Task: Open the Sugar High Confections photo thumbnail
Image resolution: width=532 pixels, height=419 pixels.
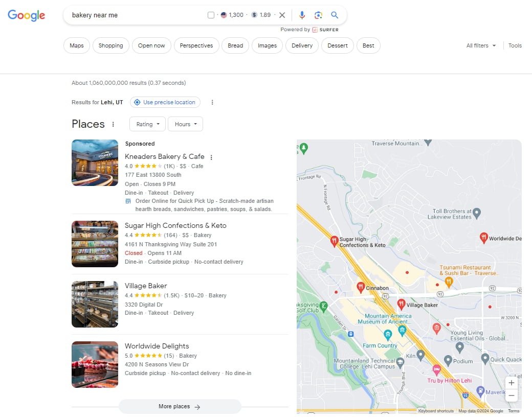Action: pyautogui.click(x=95, y=244)
